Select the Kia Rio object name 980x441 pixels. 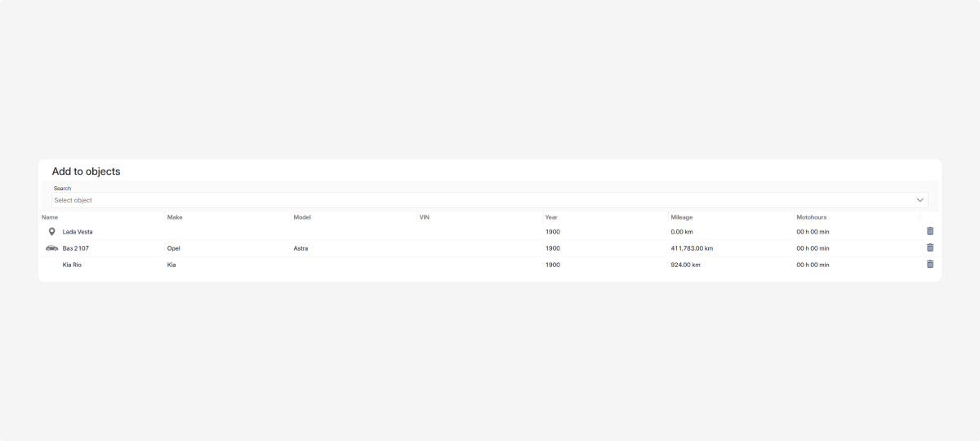[72, 265]
